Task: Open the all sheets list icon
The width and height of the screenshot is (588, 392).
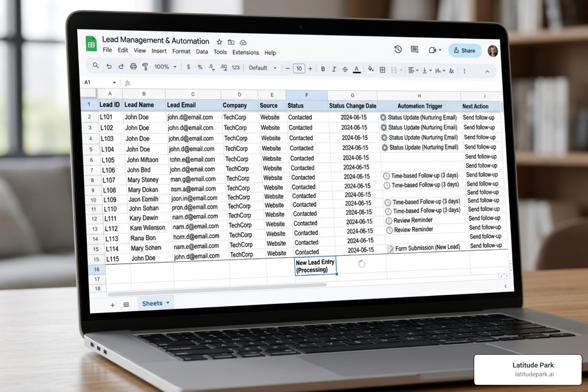Action: pos(126,305)
